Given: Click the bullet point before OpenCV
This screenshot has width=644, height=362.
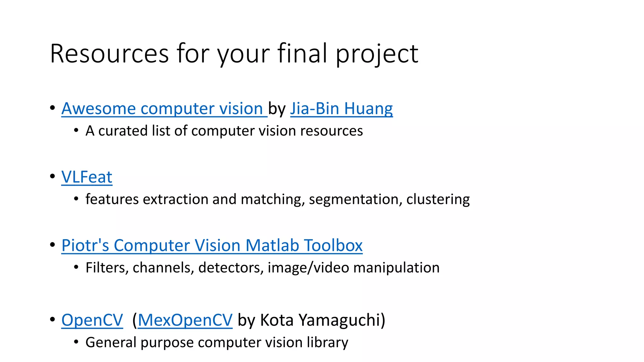Looking at the screenshot, I should (53, 320).
